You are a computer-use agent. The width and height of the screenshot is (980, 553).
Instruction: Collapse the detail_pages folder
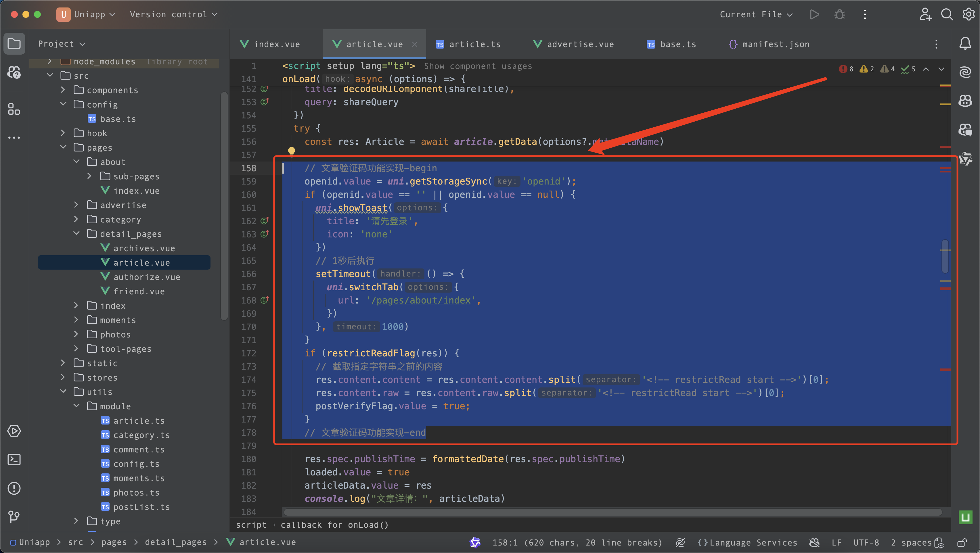pyautogui.click(x=76, y=233)
